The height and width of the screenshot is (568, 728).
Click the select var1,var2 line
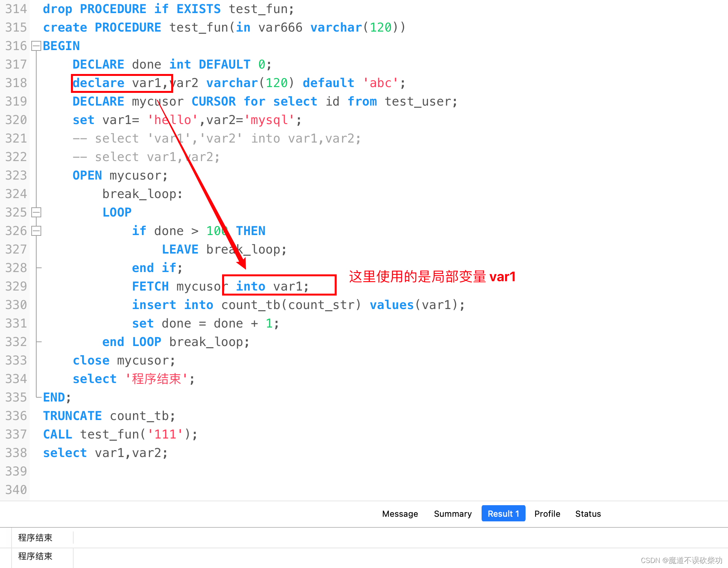(104, 452)
